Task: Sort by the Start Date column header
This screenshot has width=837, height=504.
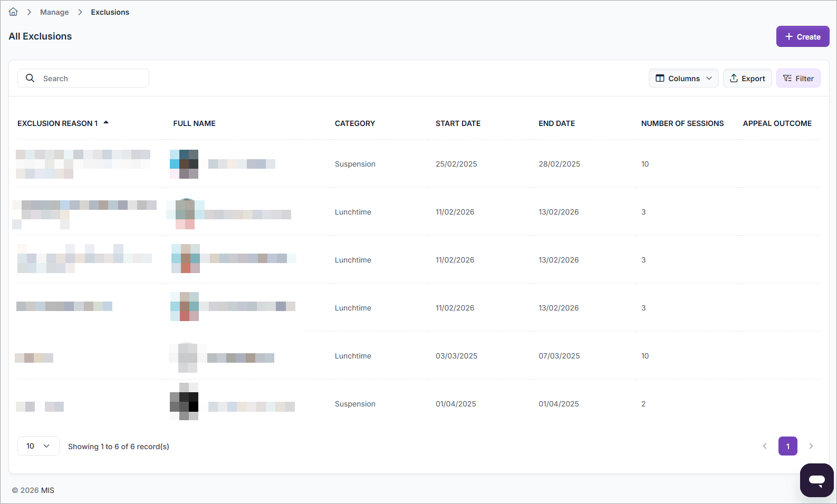Action: click(458, 123)
